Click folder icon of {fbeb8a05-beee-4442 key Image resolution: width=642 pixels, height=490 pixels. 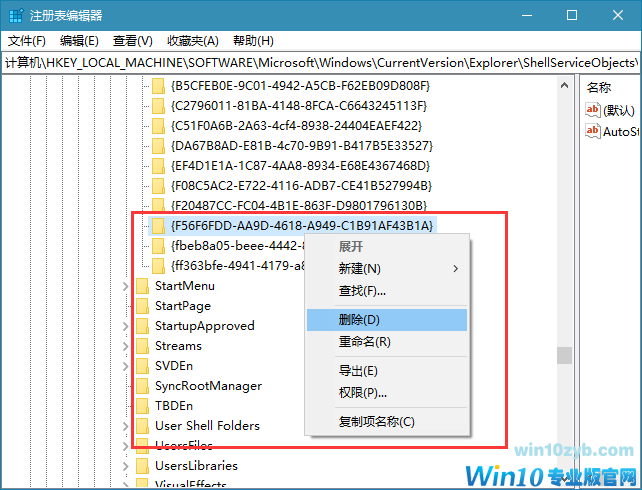[x=158, y=246]
